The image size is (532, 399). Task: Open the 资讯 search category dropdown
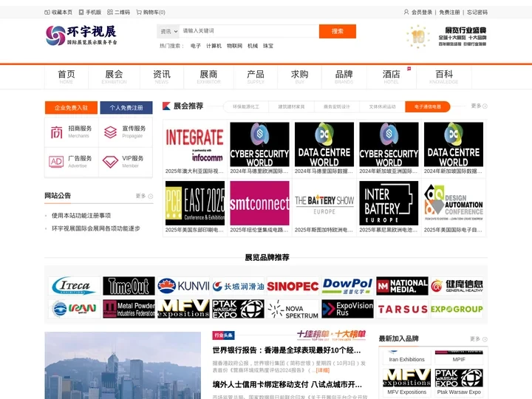point(168,31)
